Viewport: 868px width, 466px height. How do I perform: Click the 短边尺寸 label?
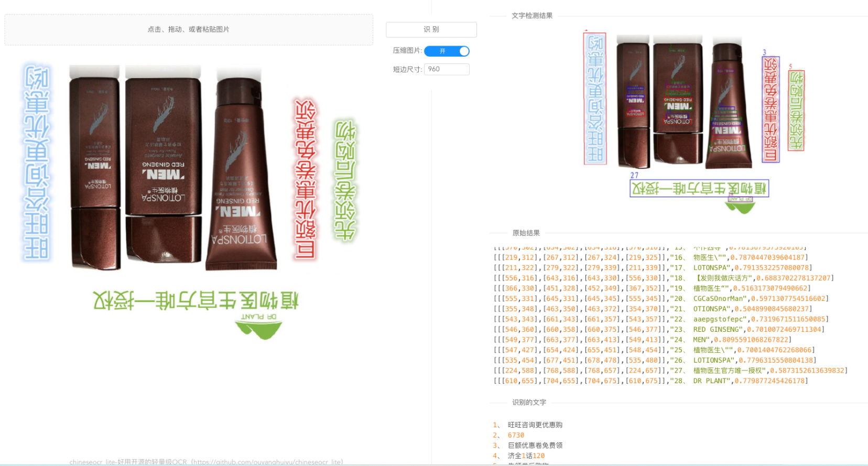pos(407,69)
